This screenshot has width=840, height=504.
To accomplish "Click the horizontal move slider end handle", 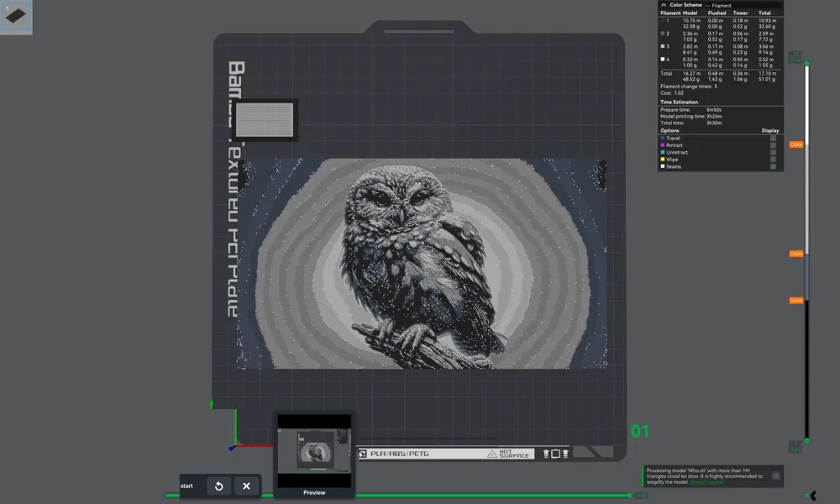I will point(629,496).
